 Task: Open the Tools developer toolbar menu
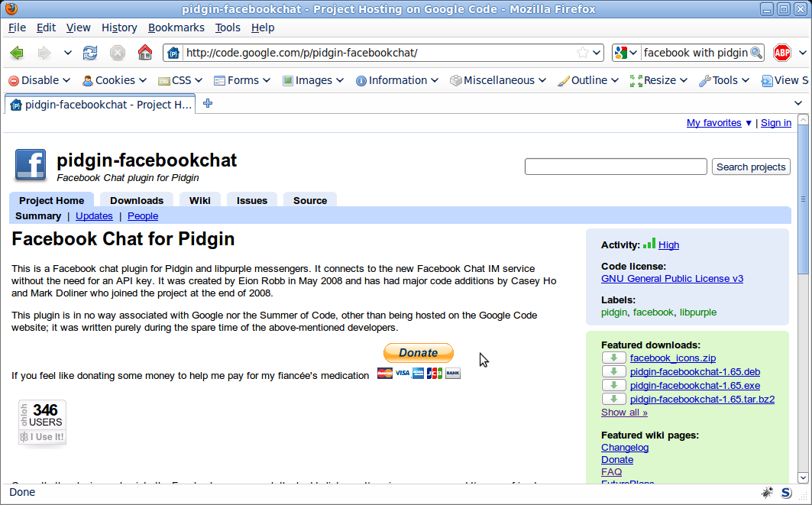[x=724, y=80]
